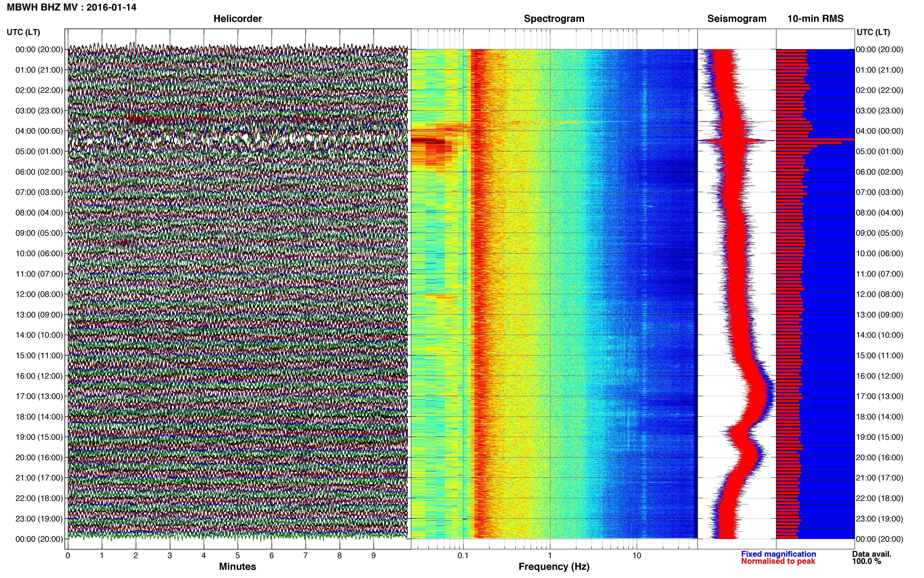Viewport: 924px width, 578px height.
Task: Click the '0.1' tick on the Frequency axis
Action: pyautogui.click(x=463, y=556)
